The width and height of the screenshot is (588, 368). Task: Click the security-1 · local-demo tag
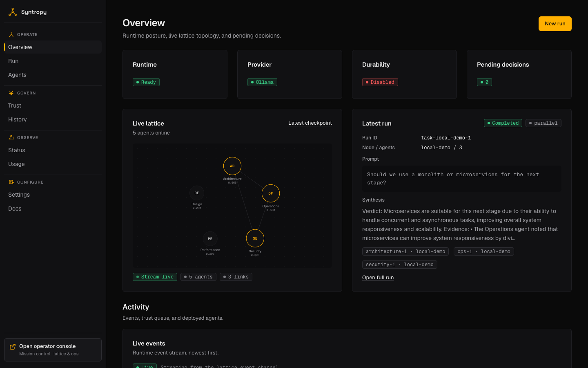pos(400,265)
